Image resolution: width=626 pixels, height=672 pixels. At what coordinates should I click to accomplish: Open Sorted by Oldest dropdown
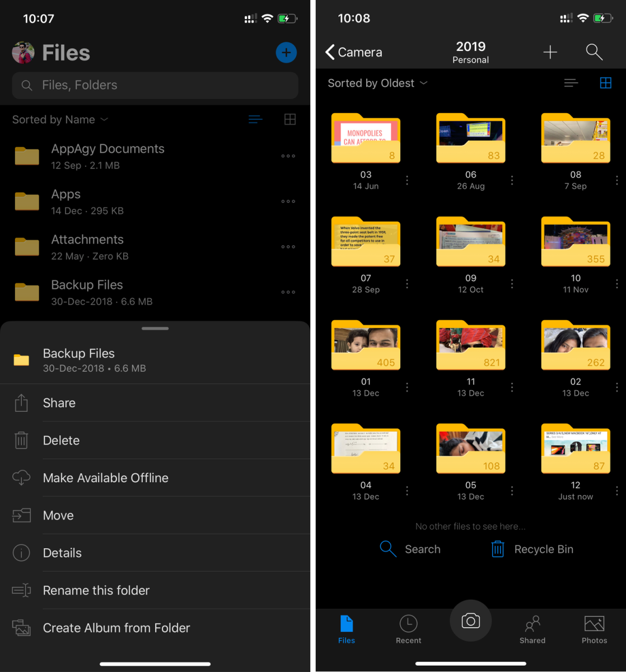(378, 83)
